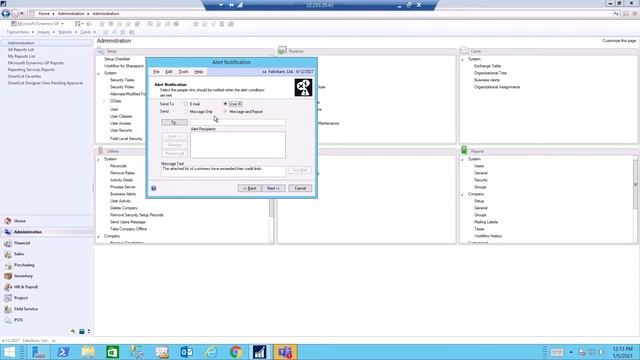
Task: Open the File menu in Alert Notification
Action: (x=156, y=72)
